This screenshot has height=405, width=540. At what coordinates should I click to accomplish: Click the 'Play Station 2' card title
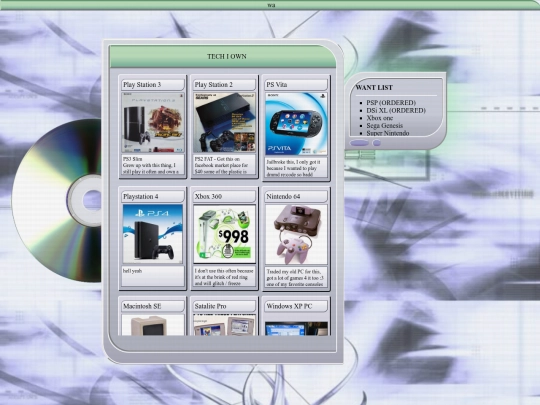pos(214,84)
